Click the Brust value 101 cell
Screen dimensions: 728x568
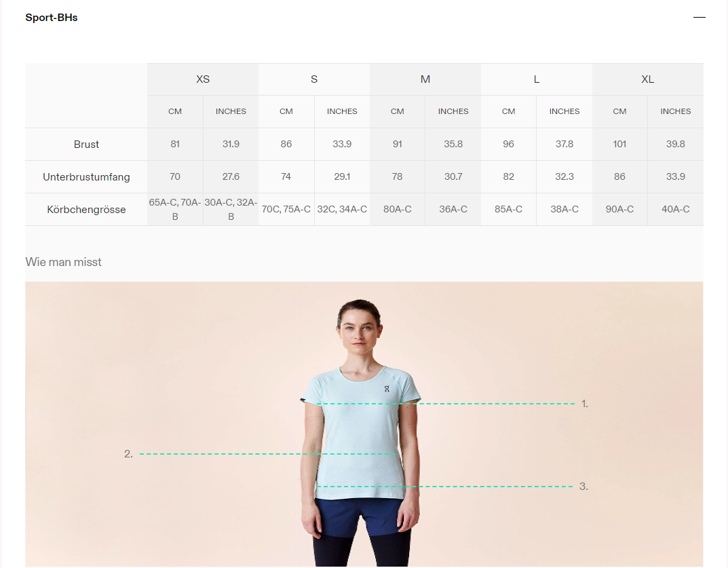(x=620, y=145)
